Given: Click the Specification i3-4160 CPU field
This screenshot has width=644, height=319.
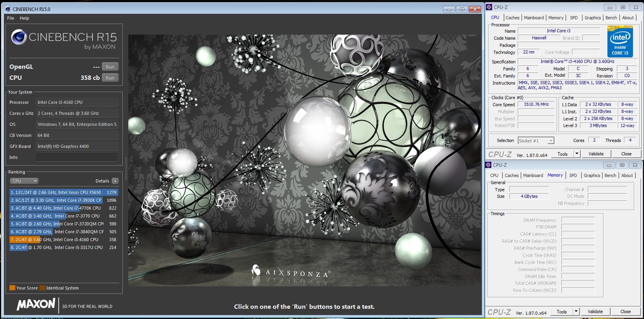Looking at the screenshot, I should pyautogui.click(x=578, y=61).
